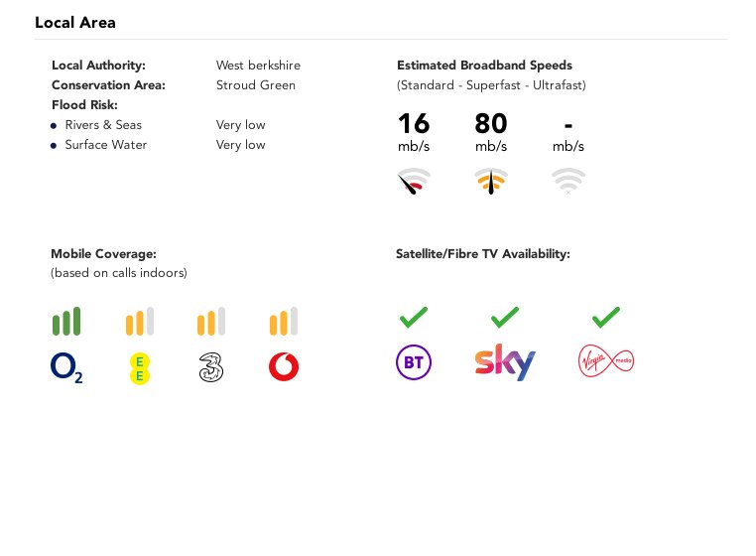The height and width of the screenshot is (556, 756).
Task: Click the standard speed red gauge icon
Action: tap(414, 181)
